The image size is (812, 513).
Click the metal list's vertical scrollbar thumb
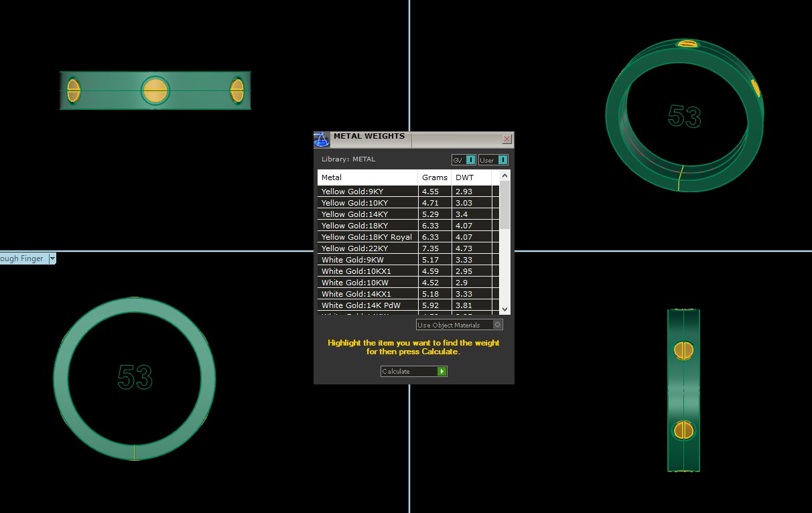click(505, 206)
